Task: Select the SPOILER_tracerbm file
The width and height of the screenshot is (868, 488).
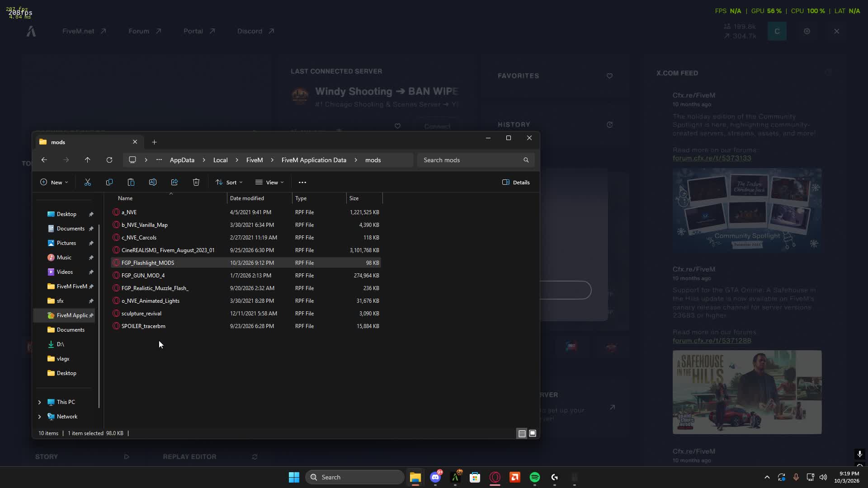Action: click(x=246, y=326)
